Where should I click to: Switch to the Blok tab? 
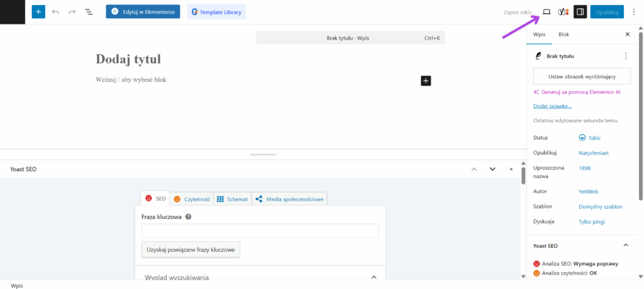pyautogui.click(x=563, y=35)
